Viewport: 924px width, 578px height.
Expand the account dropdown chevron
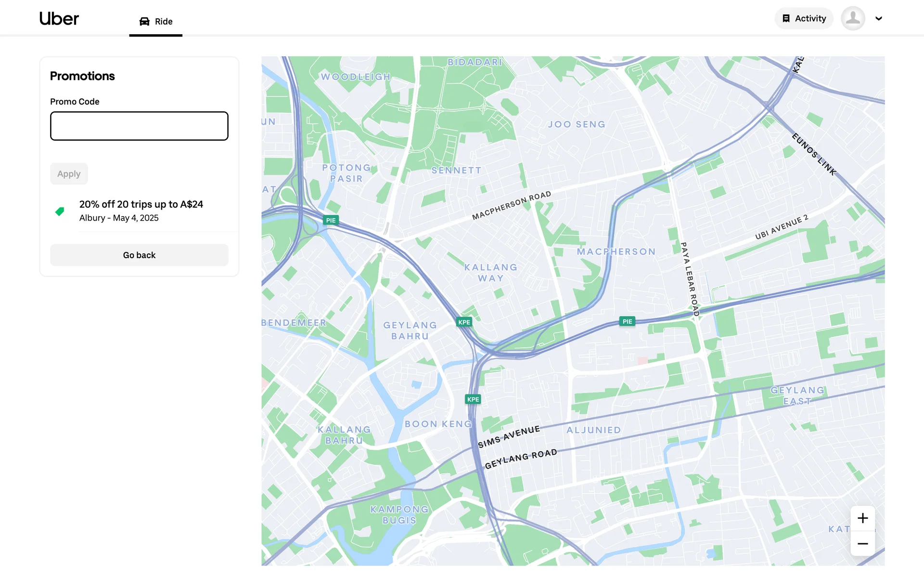pyautogui.click(x=878, y=19)
